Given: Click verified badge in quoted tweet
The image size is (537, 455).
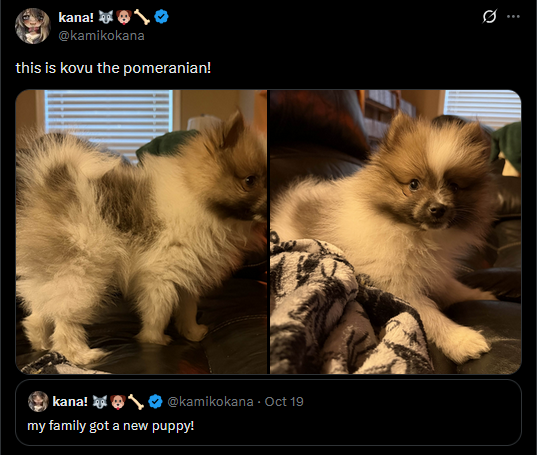Looking at the screenshot, I should pyautogui.click(x=155, y=402).
